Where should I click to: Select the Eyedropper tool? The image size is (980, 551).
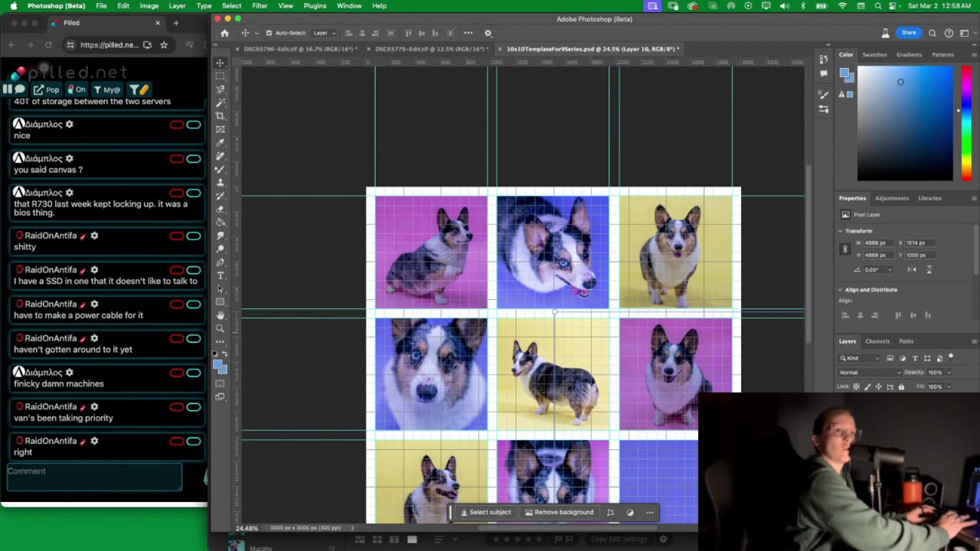pos(220,142)
